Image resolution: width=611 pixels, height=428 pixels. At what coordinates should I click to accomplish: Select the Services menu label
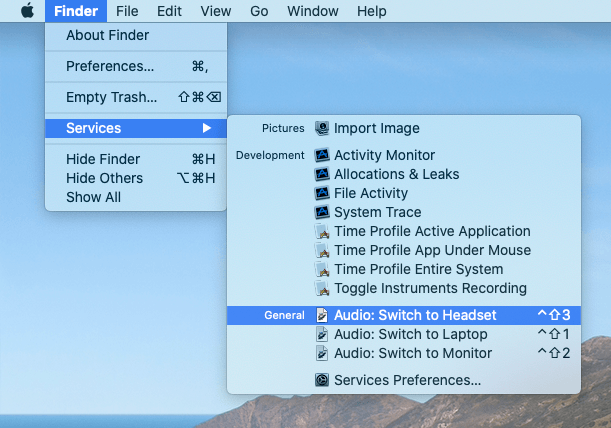tap(94, 128)
